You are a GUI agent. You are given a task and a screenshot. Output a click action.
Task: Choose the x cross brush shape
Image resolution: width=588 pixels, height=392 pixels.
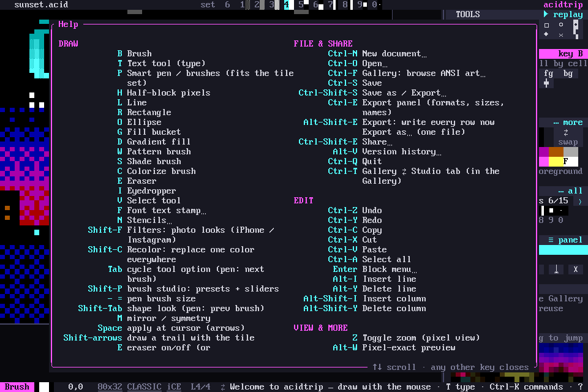point(561,35)
